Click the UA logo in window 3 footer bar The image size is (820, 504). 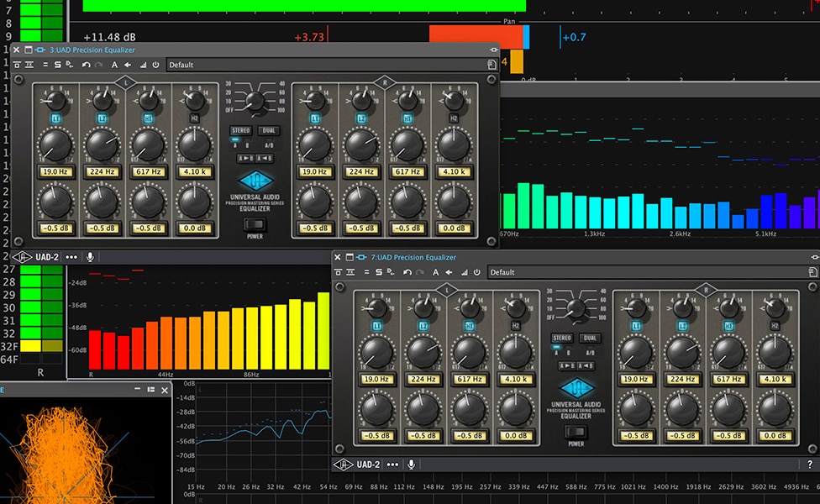coord(22,257)
